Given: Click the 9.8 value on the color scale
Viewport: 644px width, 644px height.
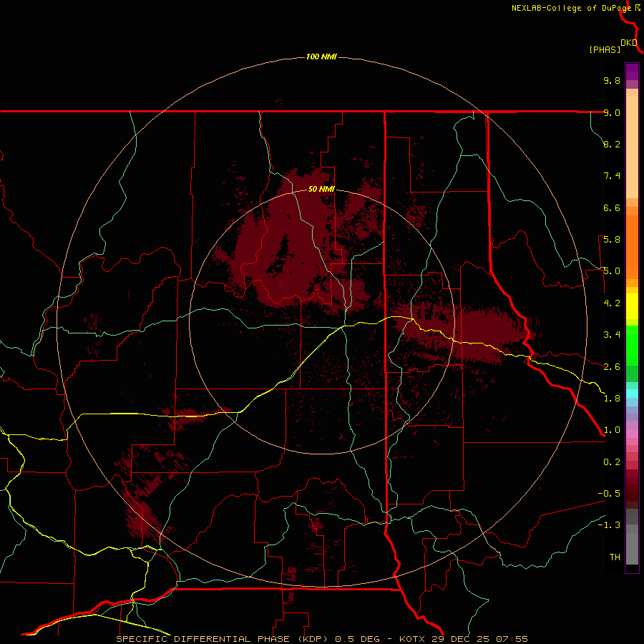Looking at the screenshot, I should pos(612,80).
